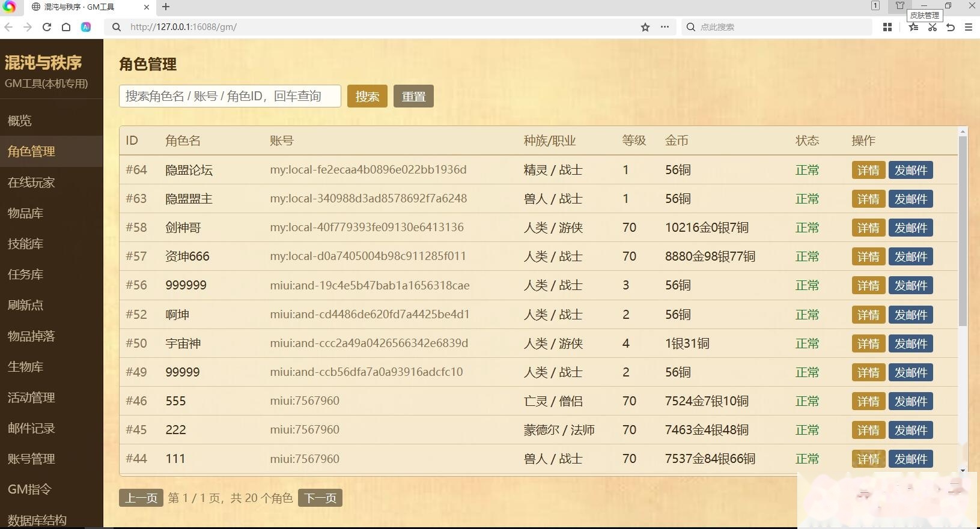Bookmark this page with the star icon

click(645, 27)
